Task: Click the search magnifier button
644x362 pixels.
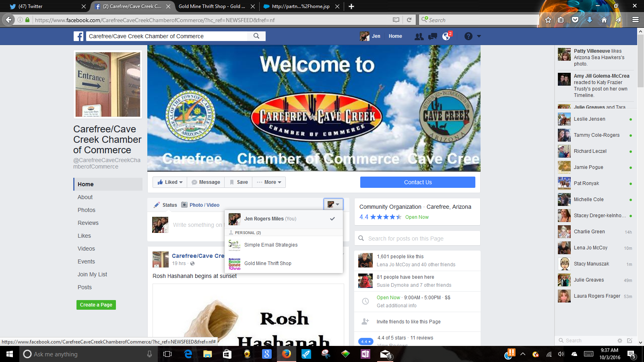Action: click(x=256, y=36)
